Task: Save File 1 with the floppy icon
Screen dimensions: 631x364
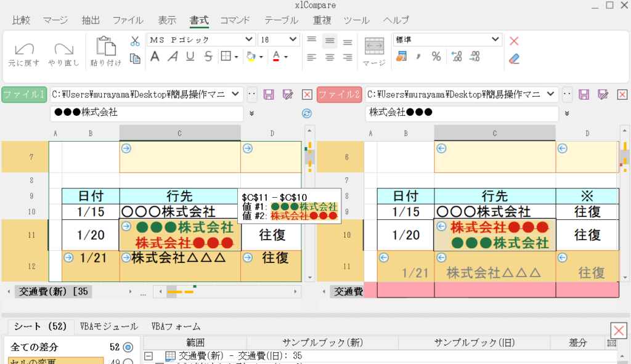Action: click(269, 94)
